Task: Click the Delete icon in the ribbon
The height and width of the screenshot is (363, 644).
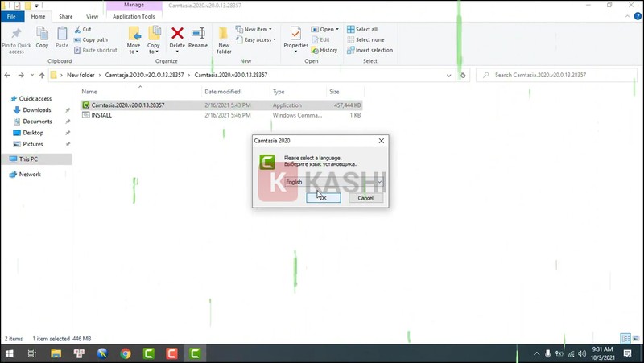Action: [177, 37]
